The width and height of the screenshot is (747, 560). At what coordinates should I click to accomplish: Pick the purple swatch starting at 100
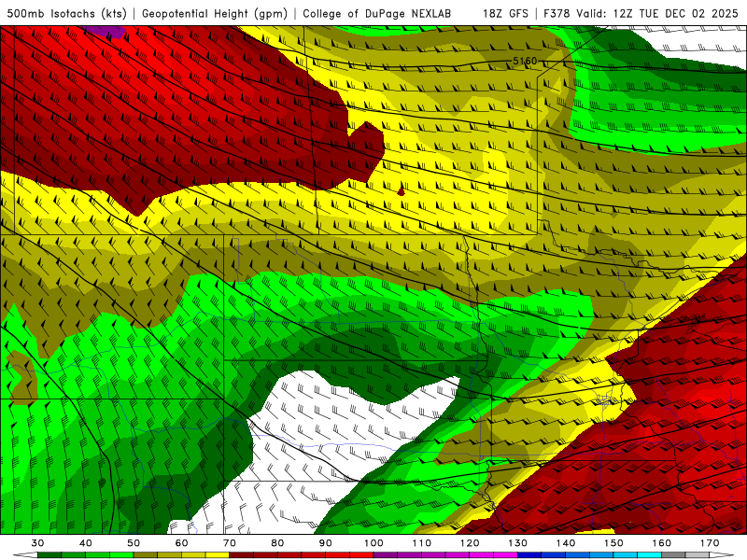point(386,554)
